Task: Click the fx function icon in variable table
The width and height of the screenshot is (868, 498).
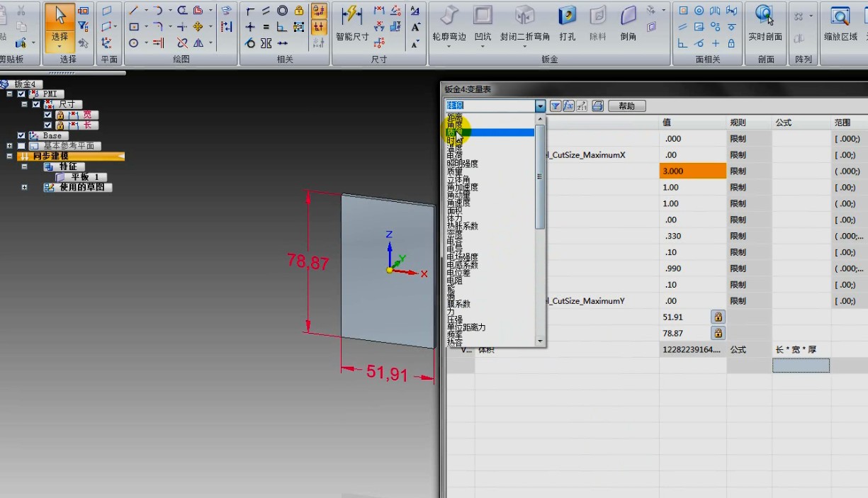Action: pyautogui.click(x=568, y=106)
